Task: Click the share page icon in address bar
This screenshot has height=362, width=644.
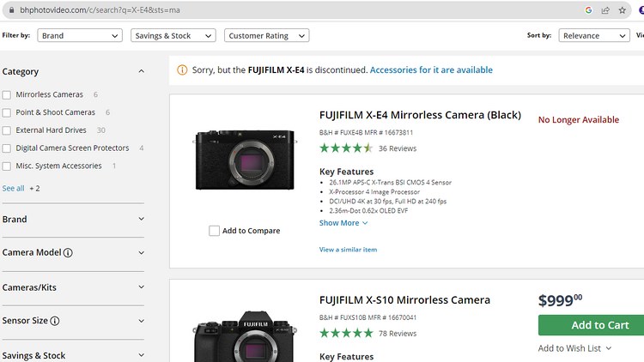Action: (x=605, y=10)
